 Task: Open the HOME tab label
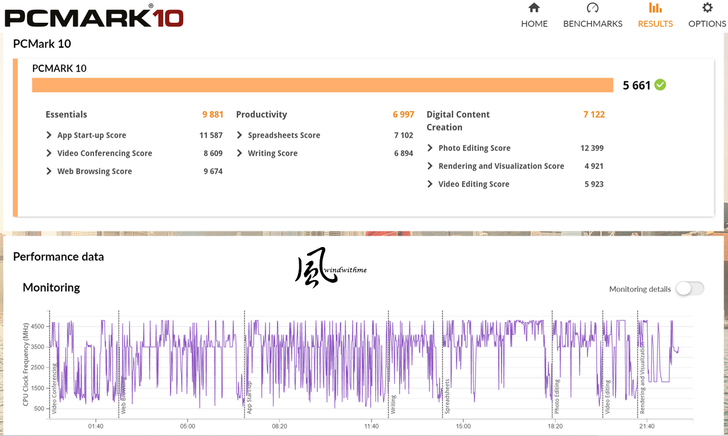click(534, 24)
